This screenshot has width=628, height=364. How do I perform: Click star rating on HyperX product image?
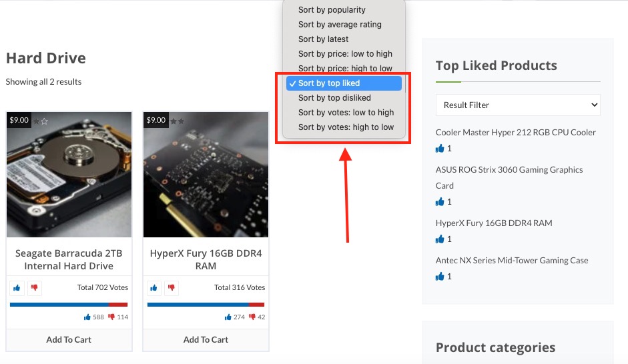[x=177, y=121]
